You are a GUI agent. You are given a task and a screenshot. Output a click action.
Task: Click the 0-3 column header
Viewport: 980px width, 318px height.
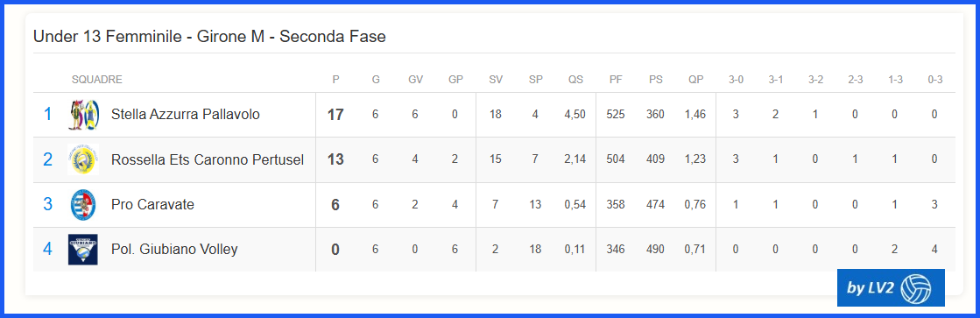click(935, 80)
